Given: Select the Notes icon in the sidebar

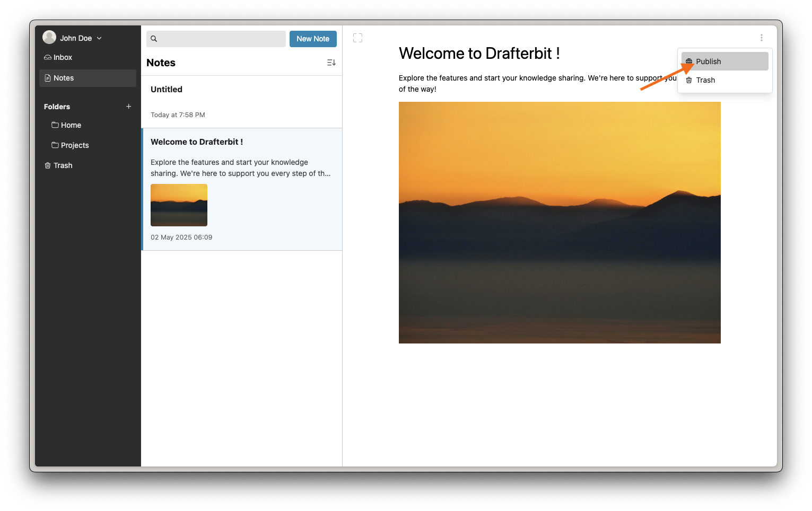Looking at the screenshot, I should coord(48,78).
